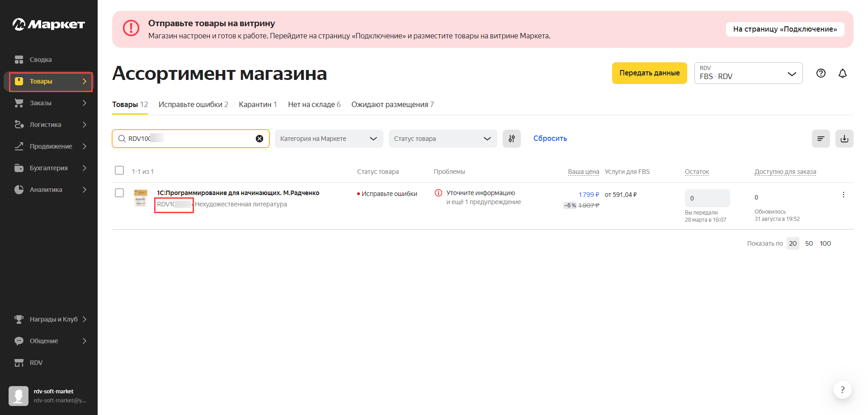The image size is (868, 415).
Task: Open notifications bell
Action: pos(843,73)
